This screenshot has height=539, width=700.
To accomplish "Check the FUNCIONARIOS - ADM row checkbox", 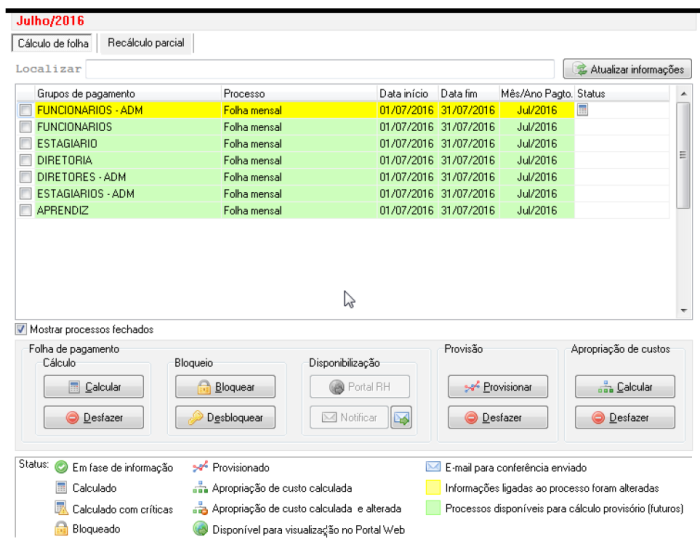I will [25, 111].
